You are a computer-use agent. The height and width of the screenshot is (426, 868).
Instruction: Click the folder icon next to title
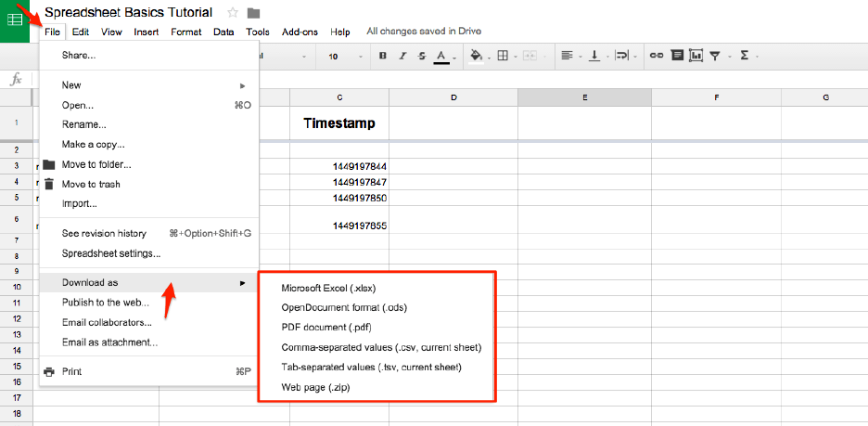253,13
